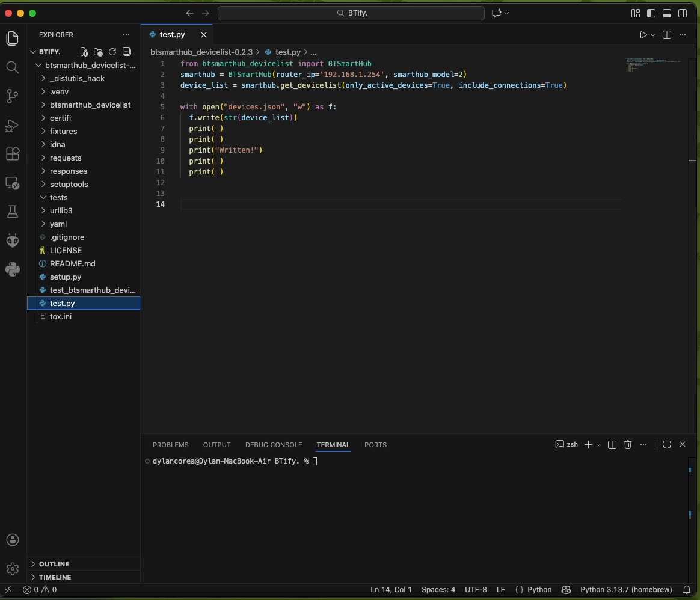Click the BTify. command center search box

(351, 13)
